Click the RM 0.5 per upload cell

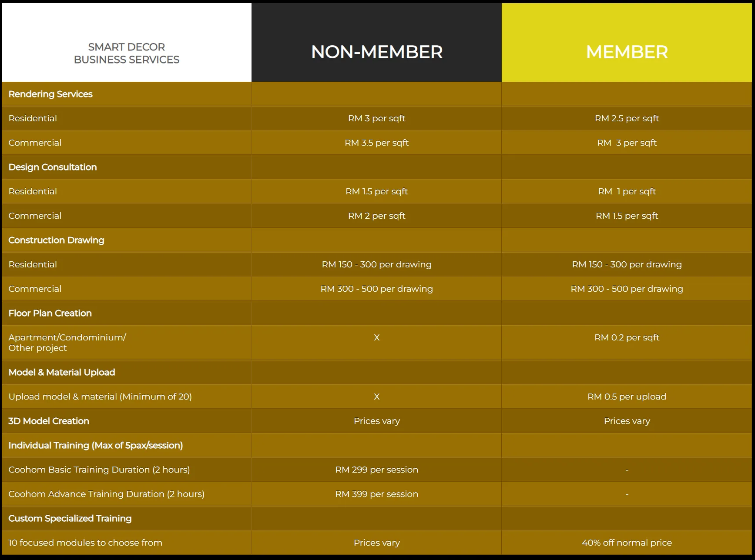[627, 397]
